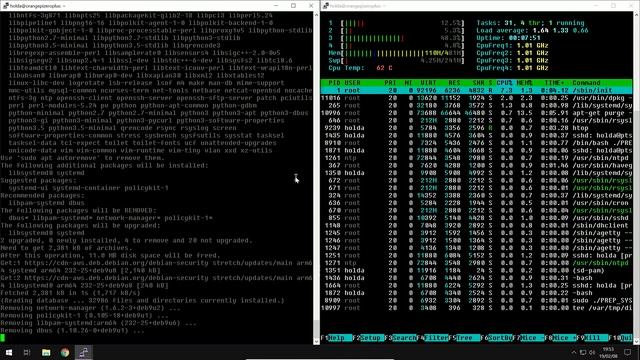Show hidden system tray icons
Image resolution: width=640 pixels, height=360 pixels.
(574, 352)
